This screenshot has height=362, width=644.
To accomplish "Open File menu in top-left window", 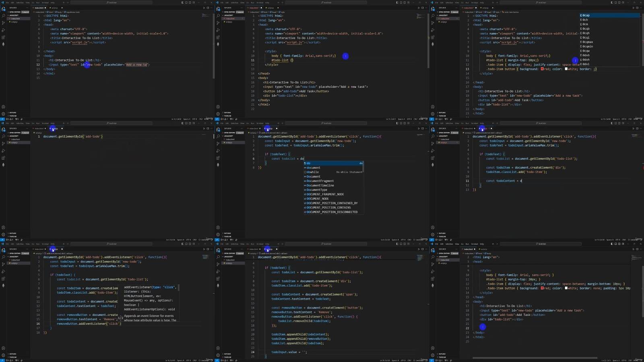I will coord(7,2).
